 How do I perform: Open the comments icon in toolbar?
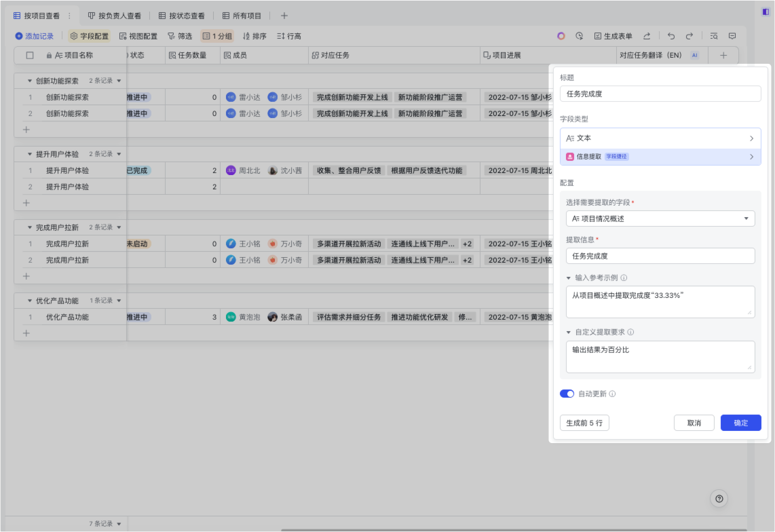click(x=732, y=36)
